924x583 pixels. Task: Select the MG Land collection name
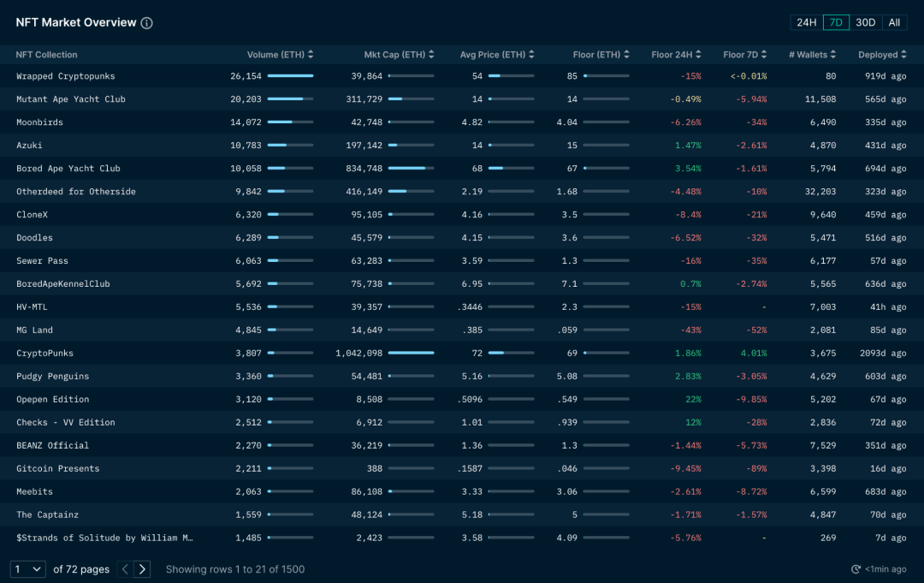[34, 330]
